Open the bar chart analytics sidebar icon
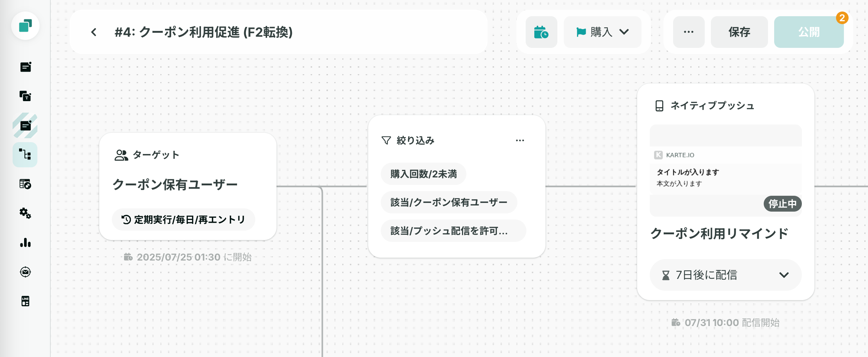The width and height of the screenshot is (868, 357). [x=25, y=243]
